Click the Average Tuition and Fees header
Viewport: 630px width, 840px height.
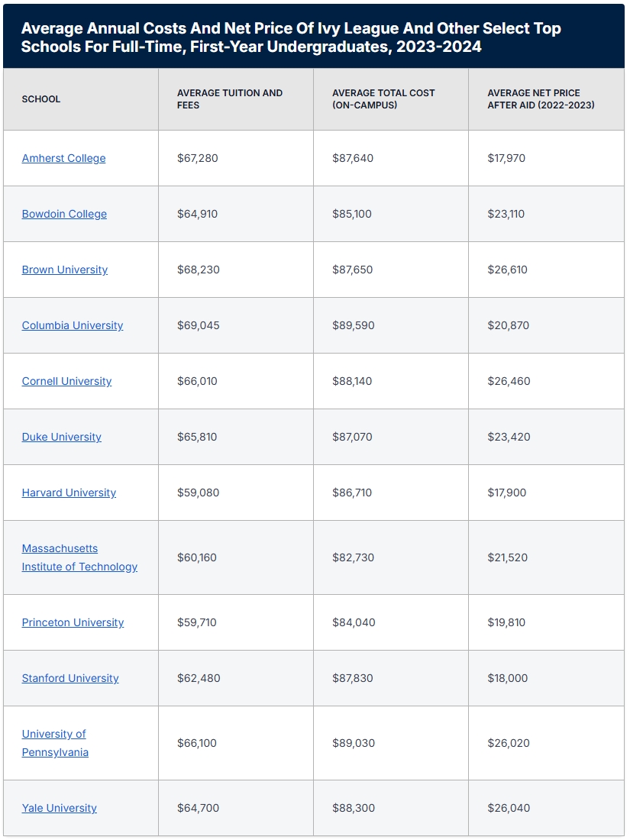coord(229,99)
